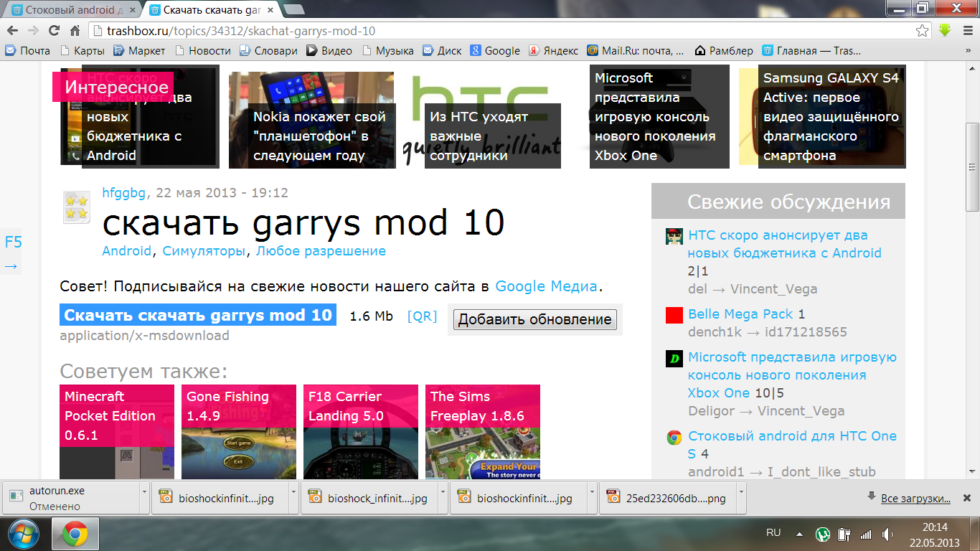The image size is (980, 551).
Task: Open the Новости bookmark
Action: 203,51
